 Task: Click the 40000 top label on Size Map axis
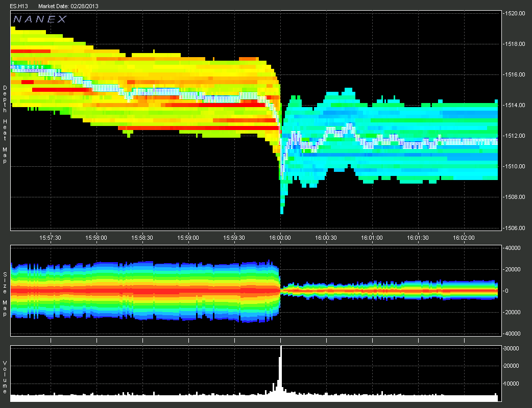click(512, 248)
